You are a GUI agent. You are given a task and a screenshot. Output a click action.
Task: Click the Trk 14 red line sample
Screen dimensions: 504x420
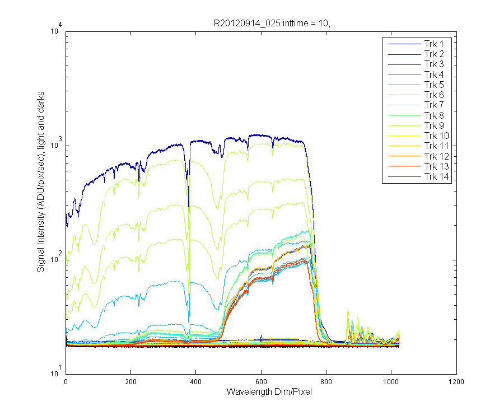point(404,177)
